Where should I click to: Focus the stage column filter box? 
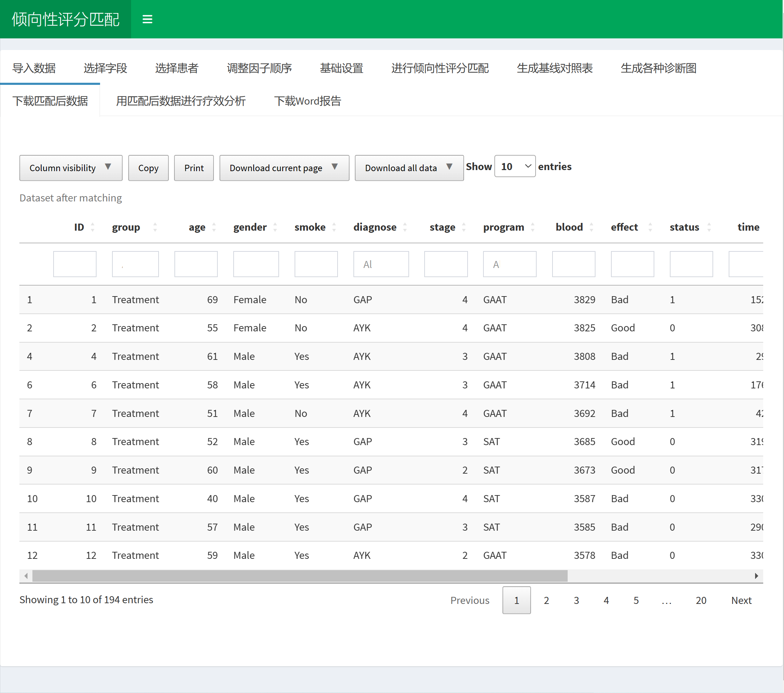[446, 264]
